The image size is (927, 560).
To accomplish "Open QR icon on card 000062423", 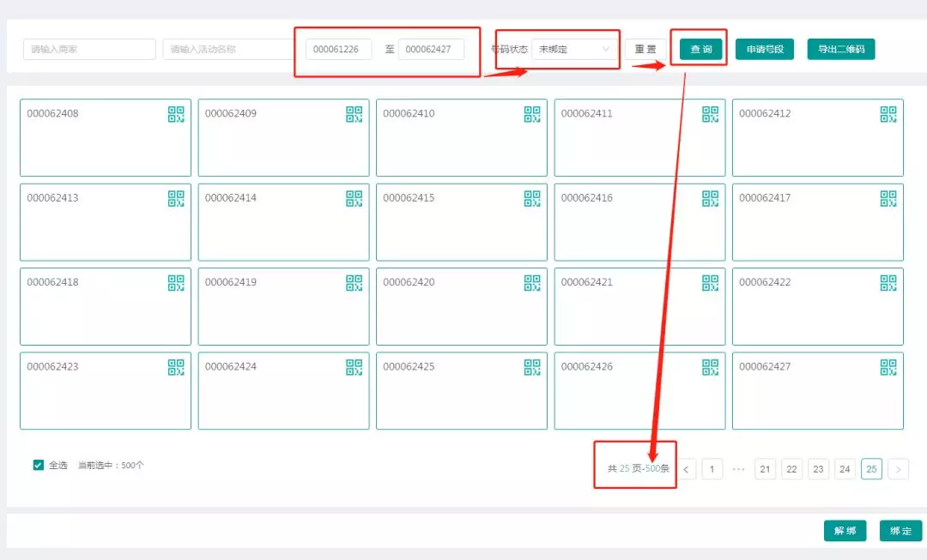I will (176, 367).
